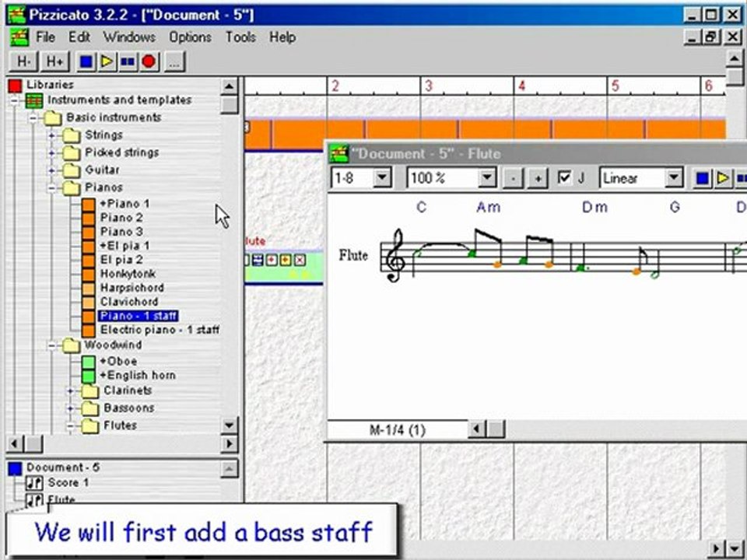Screen dimensions: 747x560
Task: Click the Am chord symbol
Action: pos(489,207)
